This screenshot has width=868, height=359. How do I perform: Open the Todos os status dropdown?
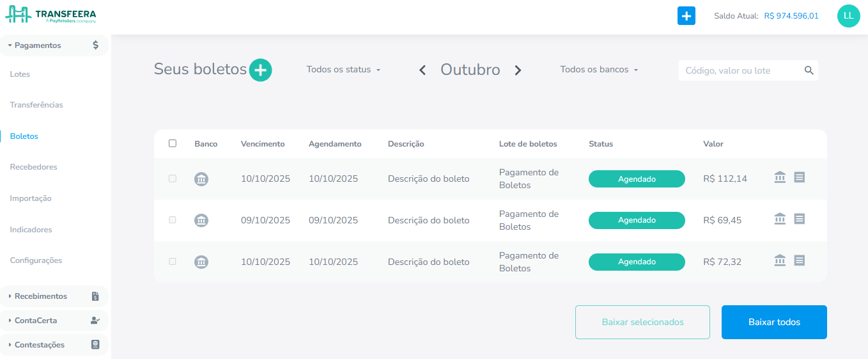343,70
